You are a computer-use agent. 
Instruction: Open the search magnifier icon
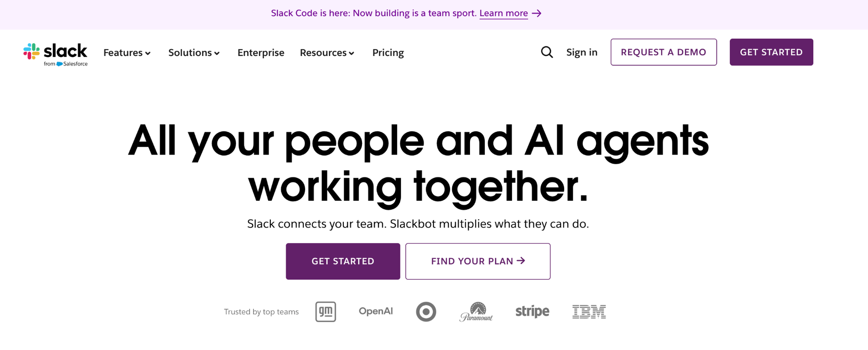(x=547, y=52)
